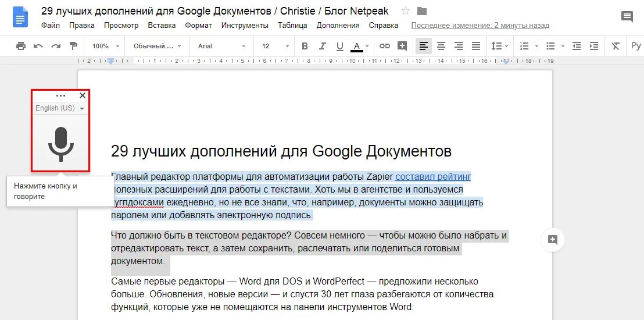644x320 pixels.
Task: Open the Справка menu
Action: point(384,26)
